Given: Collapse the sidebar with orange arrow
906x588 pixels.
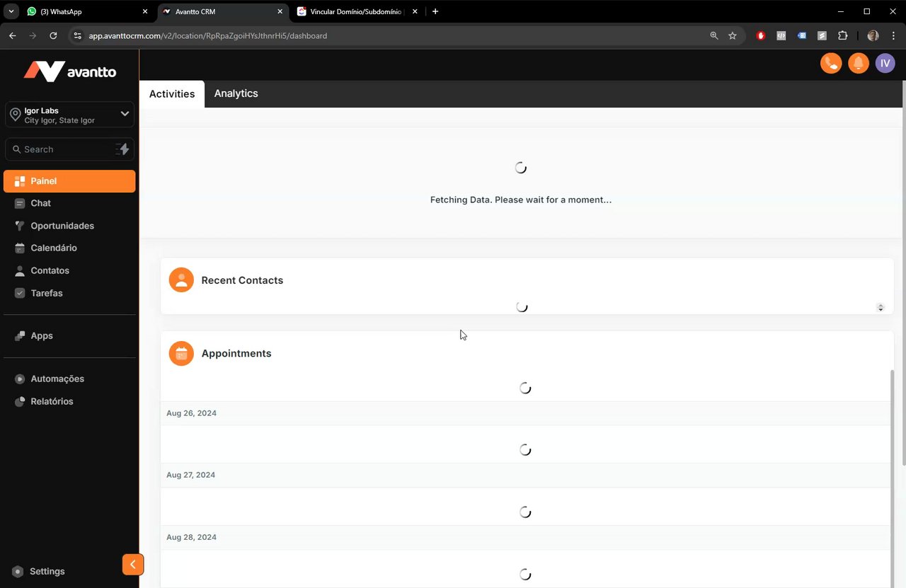Looking at the screenshot, I should coord(132,565).
